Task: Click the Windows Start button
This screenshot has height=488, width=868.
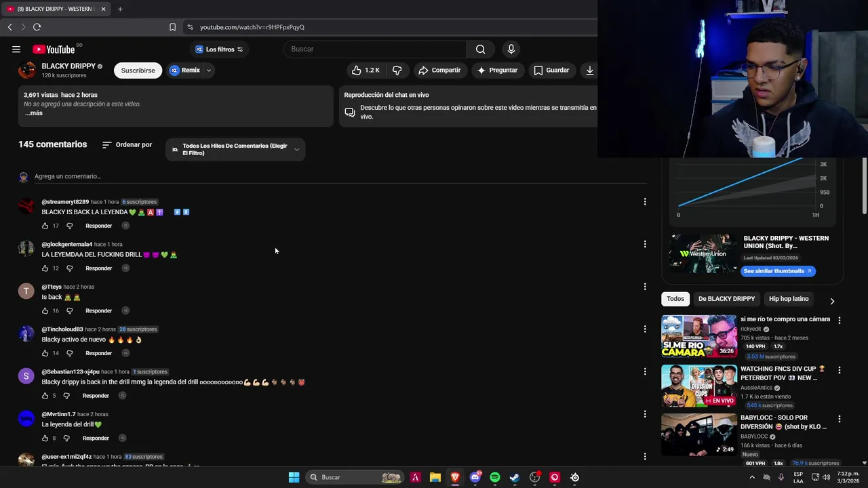Action: coord(294,477)
